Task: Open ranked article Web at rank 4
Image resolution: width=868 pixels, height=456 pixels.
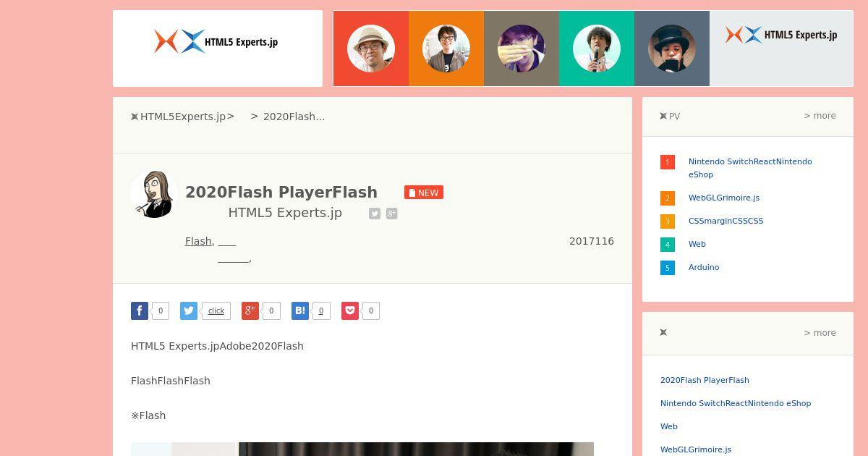Action: [697, 244]
